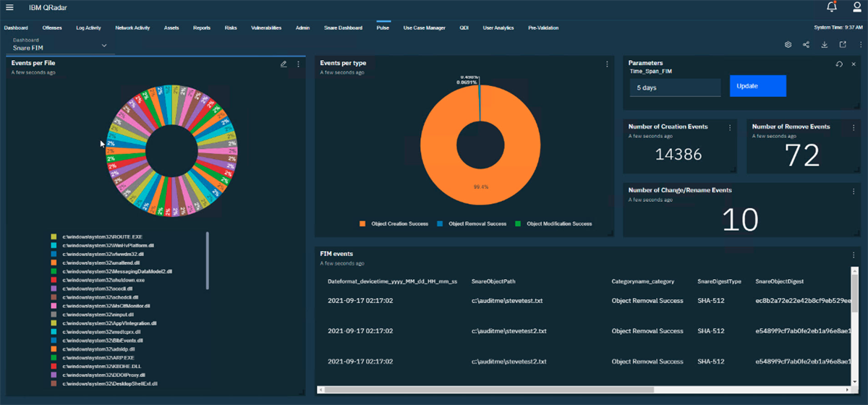Click the download dashboard icon
This screenshot has width=868, height=405.
tap(825, 45)
